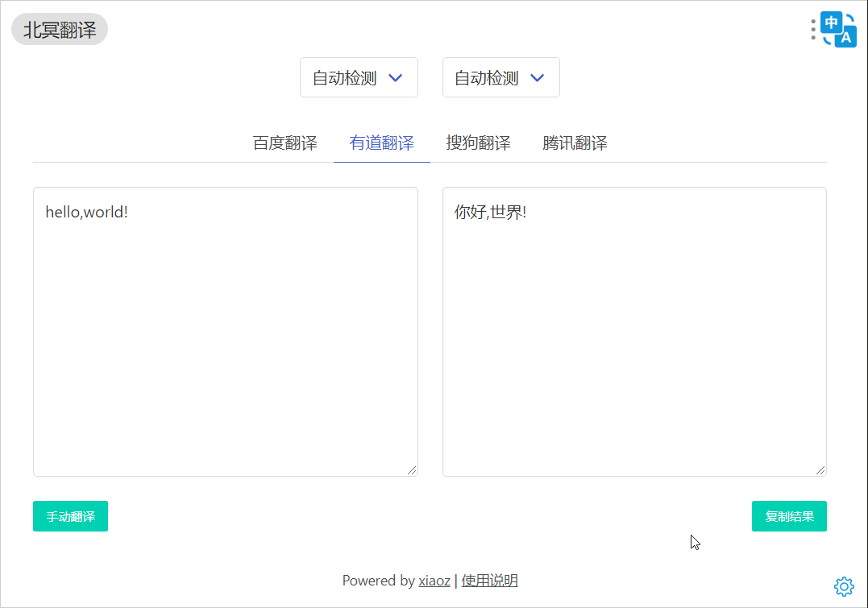Viewport: 868px width, 608px height.
Task: Click the three vertical dots beside translate icon
Action: (813, 30)
